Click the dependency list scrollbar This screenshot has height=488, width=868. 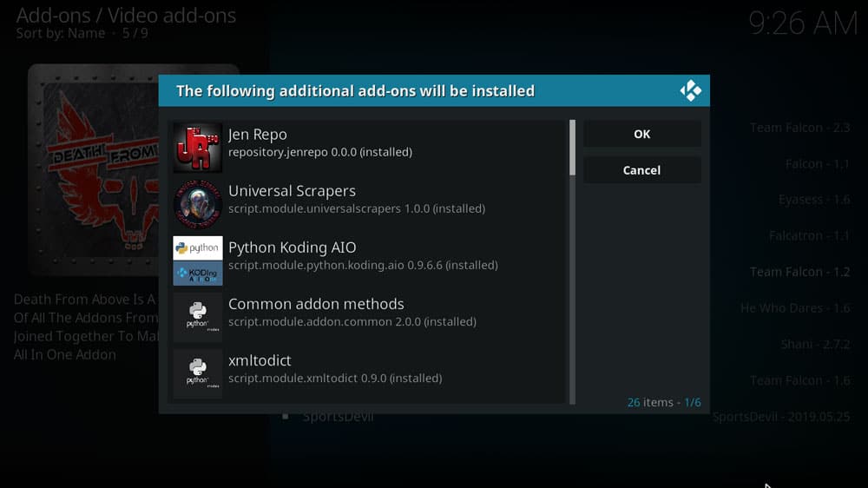click(572, 261)
